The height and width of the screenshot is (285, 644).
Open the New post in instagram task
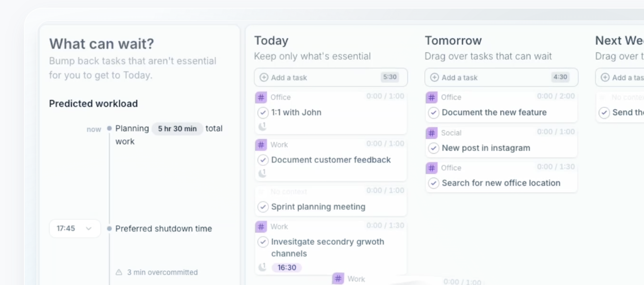coord(486,148)
